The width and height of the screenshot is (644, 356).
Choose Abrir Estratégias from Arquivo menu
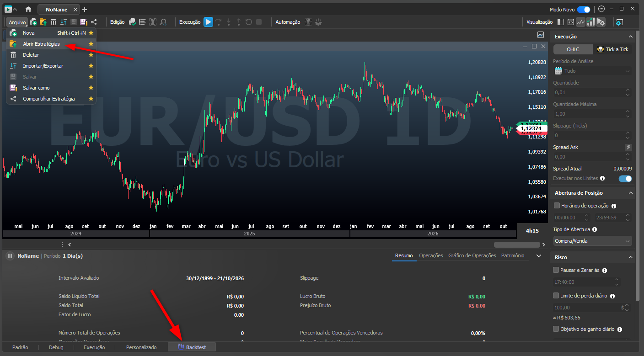tap(51, 44)
